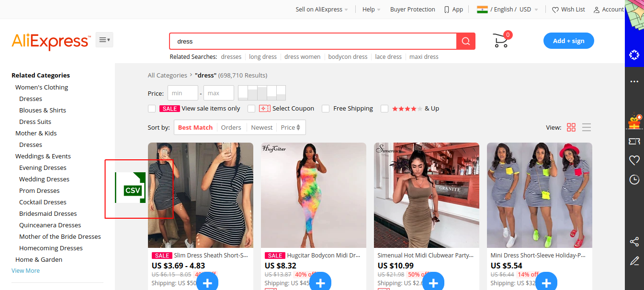Image resolution: width=644 pixels, height=290 pixels.
Task: Click the min price field
Action: [x=183, y=93]
